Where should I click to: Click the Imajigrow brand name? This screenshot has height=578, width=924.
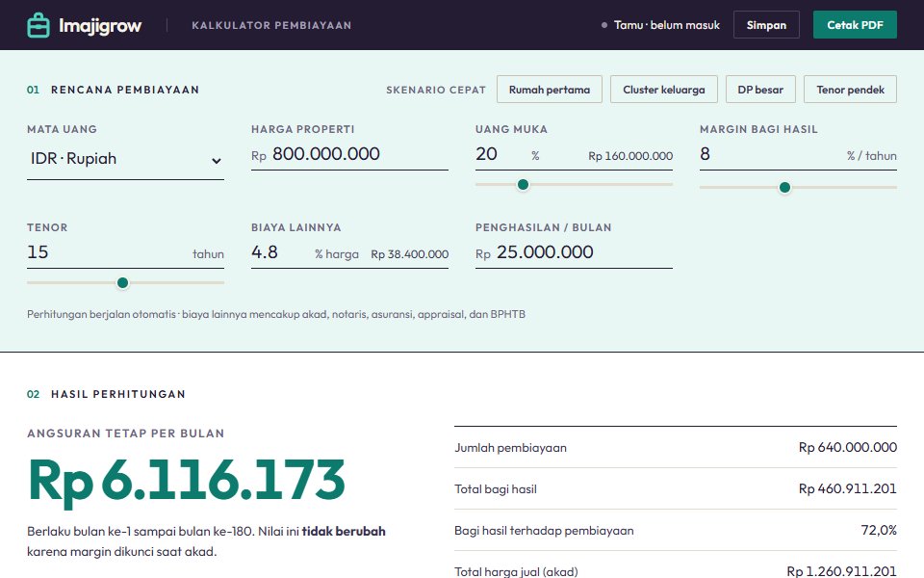100,26
